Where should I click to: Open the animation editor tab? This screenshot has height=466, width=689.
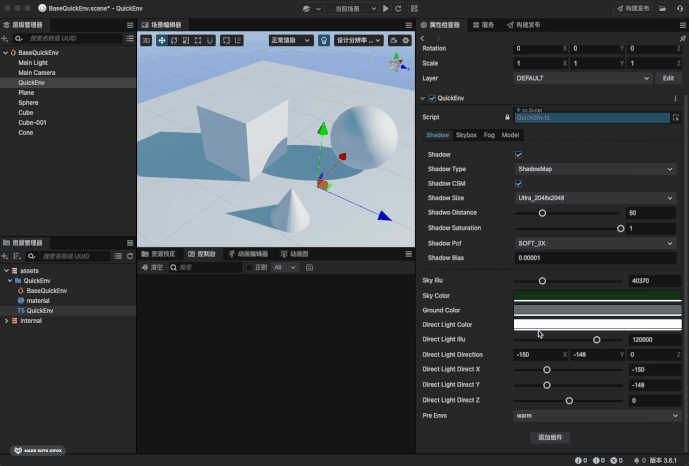[x=248, y=254]
